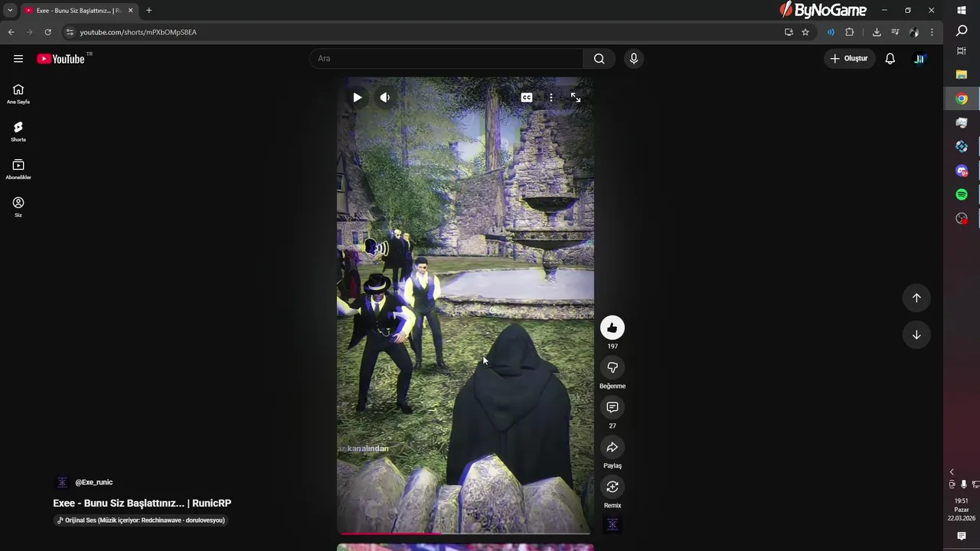
Task: Start voice search with the microphone
Action: click(x=633, y=58)
